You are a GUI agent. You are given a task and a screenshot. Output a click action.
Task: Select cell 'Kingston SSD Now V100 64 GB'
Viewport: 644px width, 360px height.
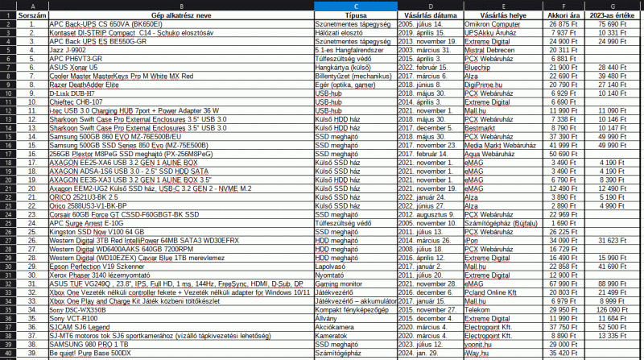(181, 232)
